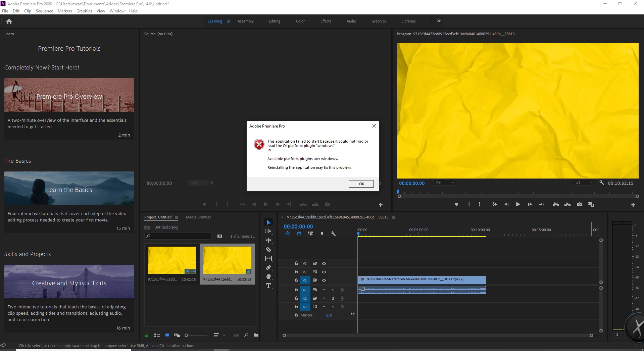Screen dimensions: 644x351
Task: Open Premiere Pro Overview tutorial
Action: tap(69, 95)
